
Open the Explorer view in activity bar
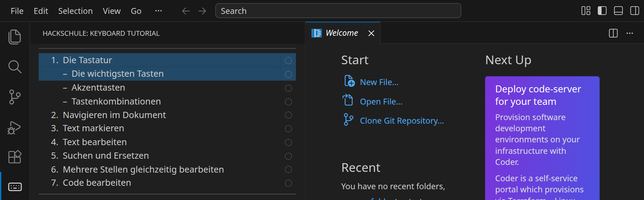click(15, 37)
